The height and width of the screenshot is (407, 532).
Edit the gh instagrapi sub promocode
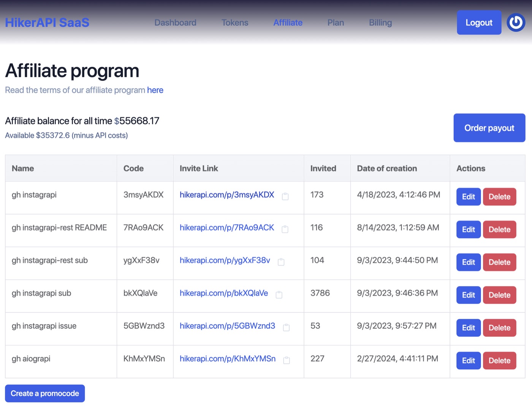click(469, 295)
